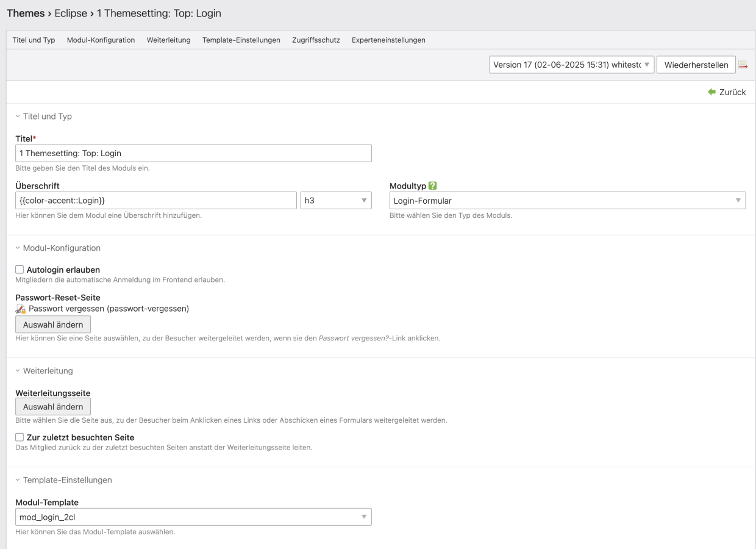Open the Modul-Template dropdown

tap(193, 517)
